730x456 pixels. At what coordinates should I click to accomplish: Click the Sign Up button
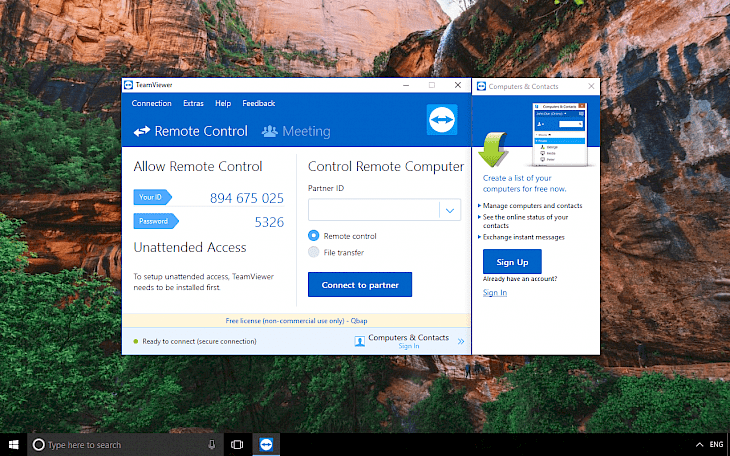(x=512, y=262)
